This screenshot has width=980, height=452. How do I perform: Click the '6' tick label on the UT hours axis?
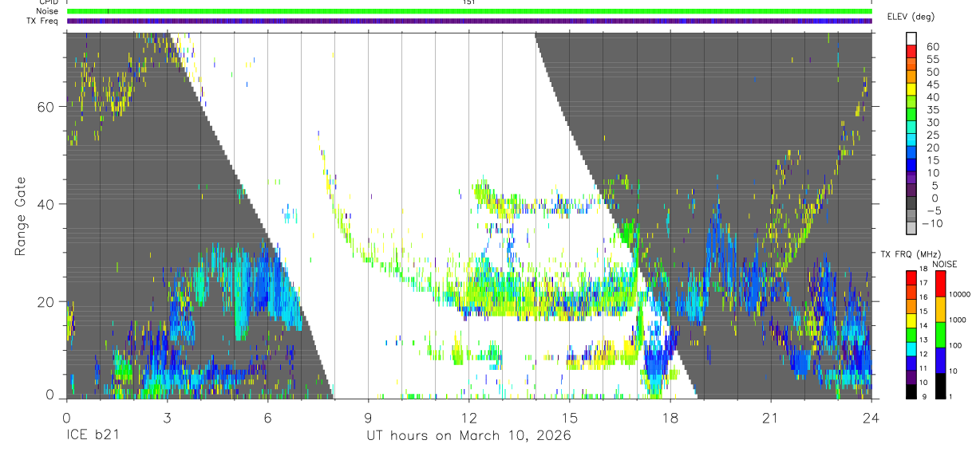[x=267, y=418]
